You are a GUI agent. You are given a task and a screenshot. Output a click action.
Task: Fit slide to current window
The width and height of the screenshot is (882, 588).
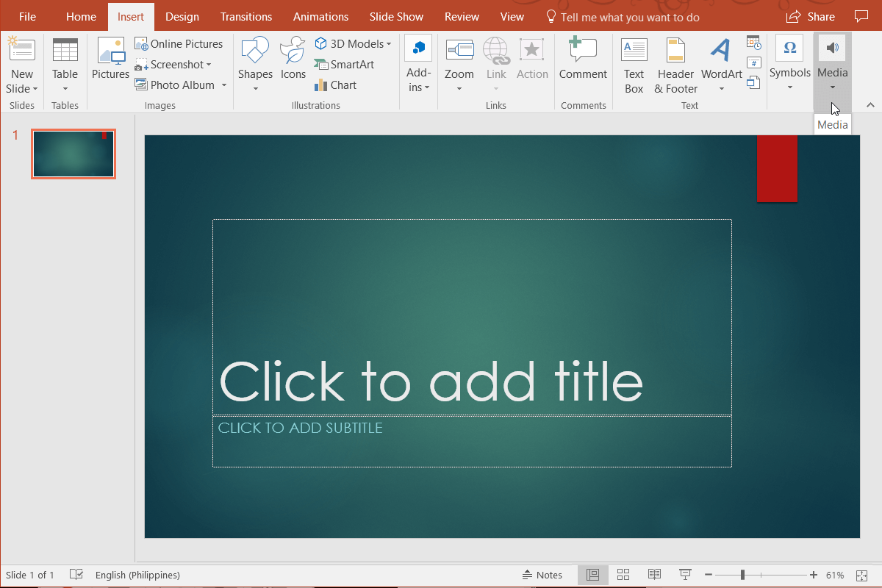pyautogui.click(x=861, y=575)
